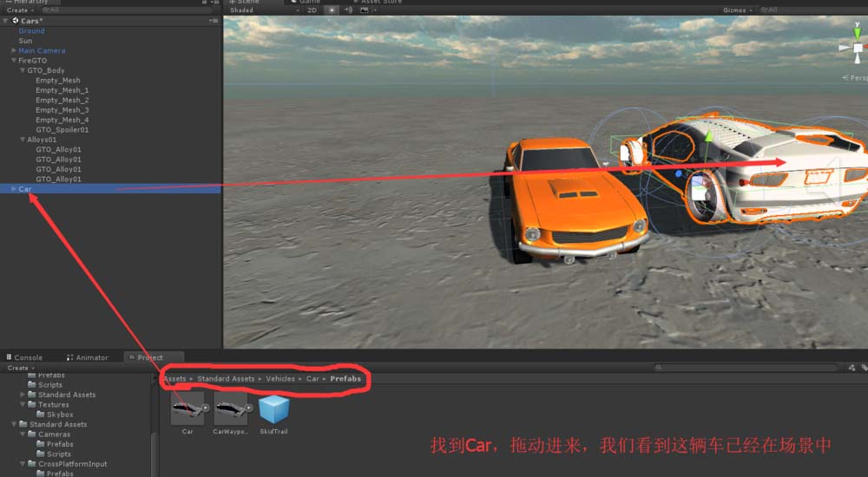This screenshot has width=868, height=477.
Task: Select Empty_Mesh_1 in the Hierarchy
Action: point(62,90)
